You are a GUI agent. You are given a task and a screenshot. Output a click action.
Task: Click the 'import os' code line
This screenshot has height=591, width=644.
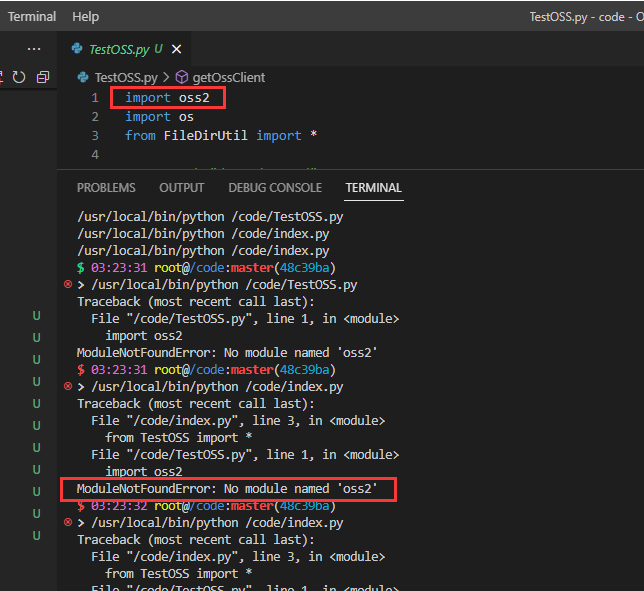click(159, 117)
